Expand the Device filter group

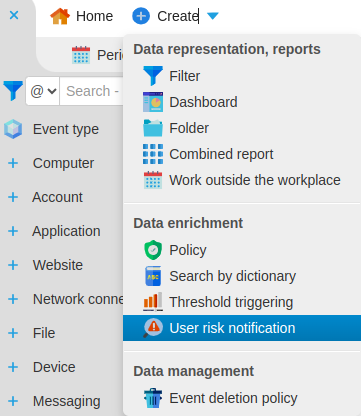coord(13,367)
